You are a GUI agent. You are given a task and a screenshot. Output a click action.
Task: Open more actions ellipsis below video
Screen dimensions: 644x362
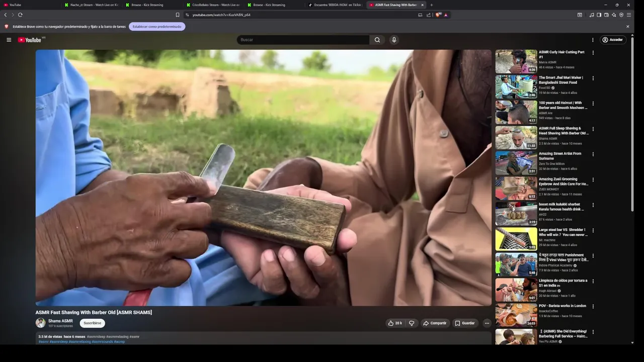(x=487, y=323)
